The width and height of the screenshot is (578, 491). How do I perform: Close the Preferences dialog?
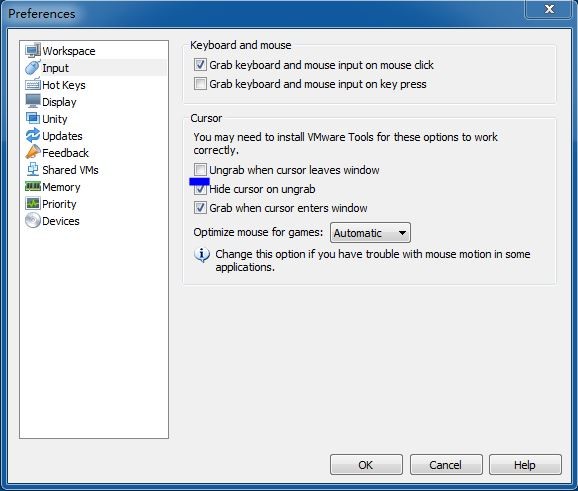click(549, 9)
